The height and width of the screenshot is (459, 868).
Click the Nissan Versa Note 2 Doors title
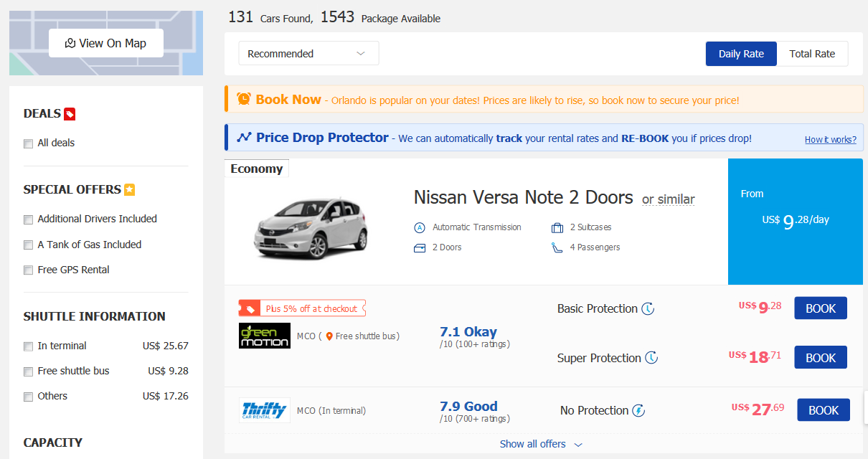[524, 197]
